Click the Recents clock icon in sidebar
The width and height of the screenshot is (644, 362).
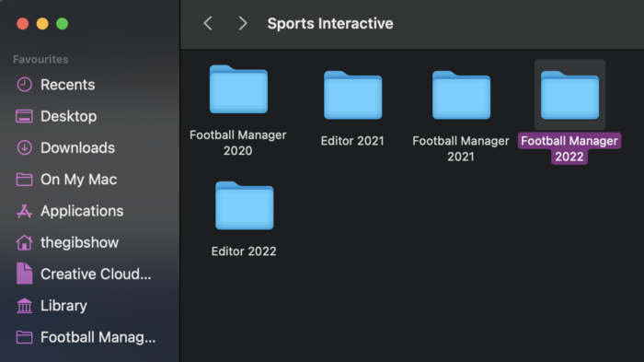click(24, 85)
